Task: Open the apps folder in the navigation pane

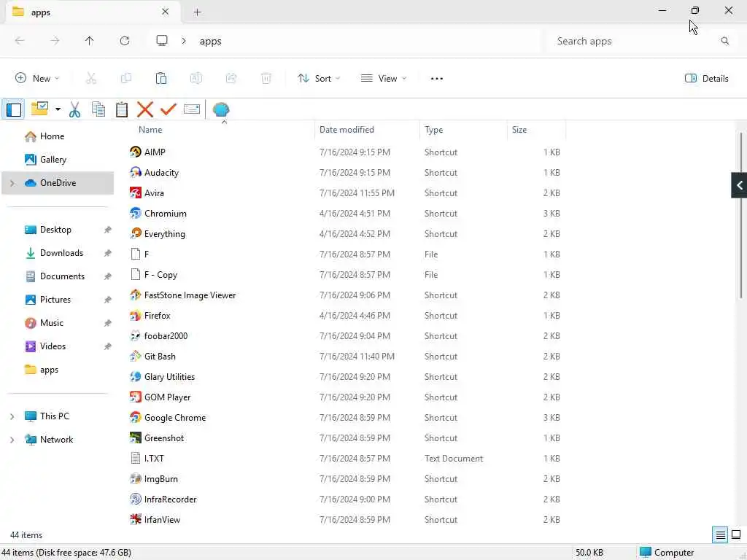Action: click(49, 370)
